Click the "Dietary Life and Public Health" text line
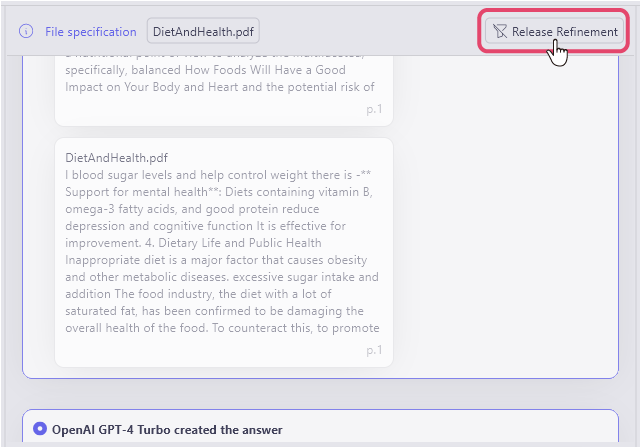The image size is (640, 447). (x=193, y=243)
